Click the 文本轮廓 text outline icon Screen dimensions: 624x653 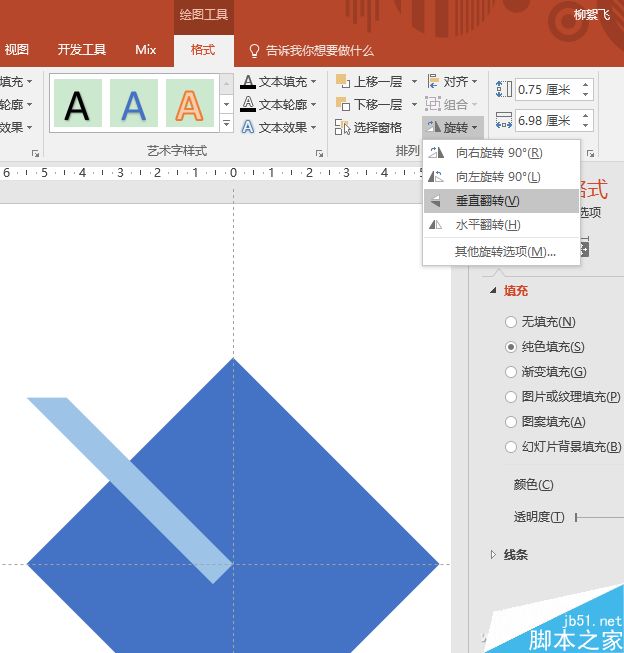248,104
